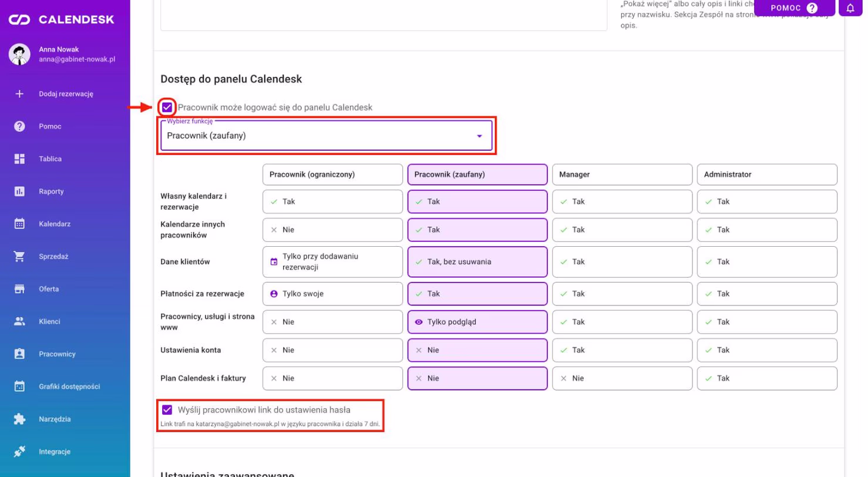Toggle the send password link checkbox

tap(167, 410)
